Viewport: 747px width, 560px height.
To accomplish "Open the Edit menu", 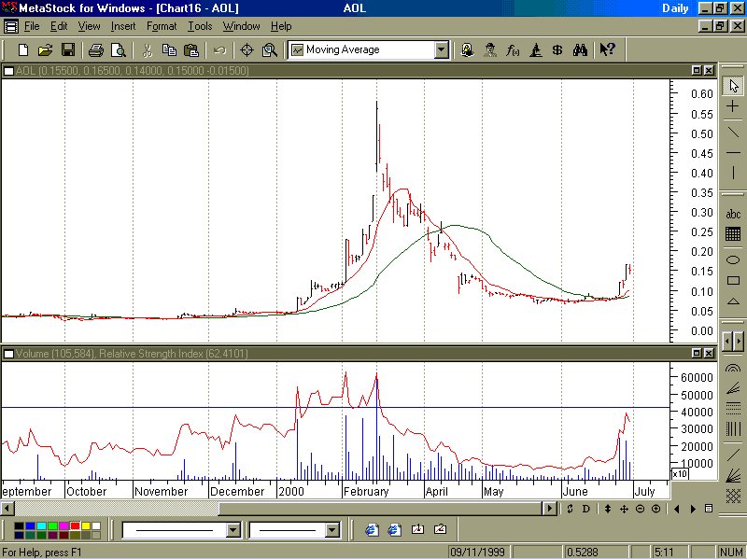I will pos(59,26).
